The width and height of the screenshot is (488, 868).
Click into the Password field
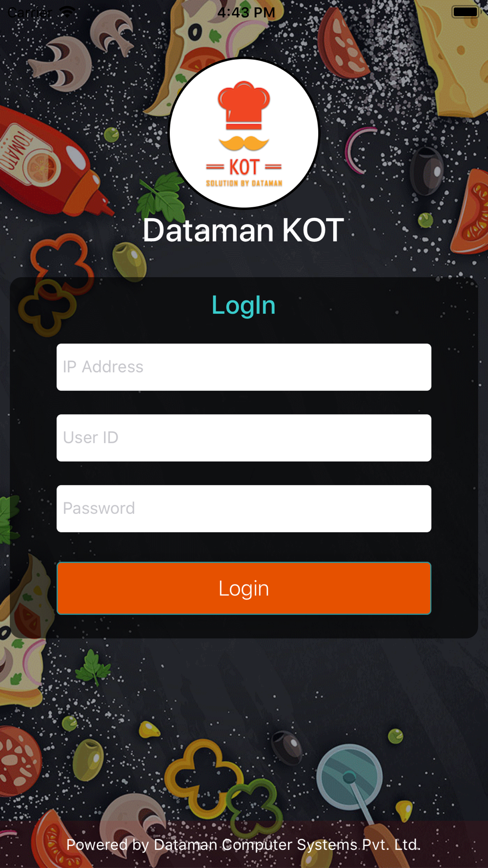(x=244, y=509)
